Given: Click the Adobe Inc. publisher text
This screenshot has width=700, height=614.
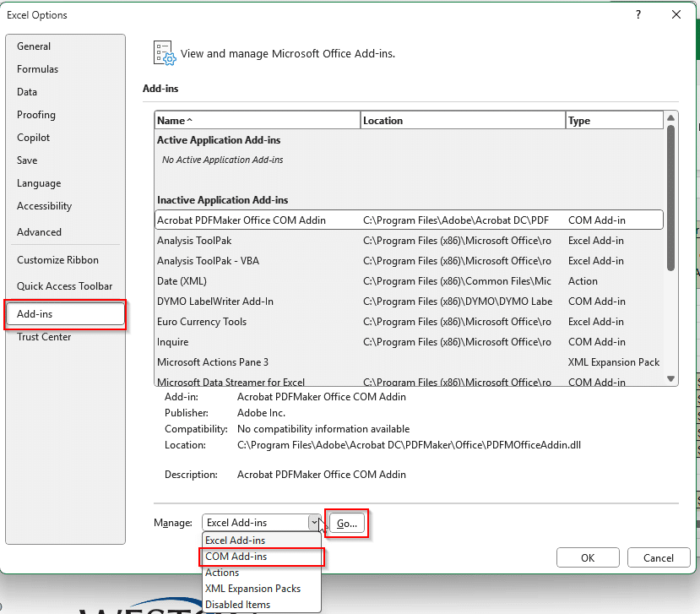Looking at the screenshot, I should click(x=261, y=413).
